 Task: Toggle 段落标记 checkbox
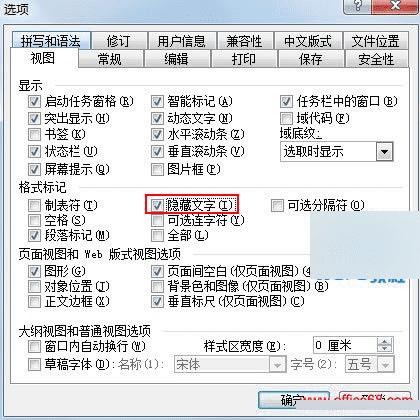click(x=34, y=236)
